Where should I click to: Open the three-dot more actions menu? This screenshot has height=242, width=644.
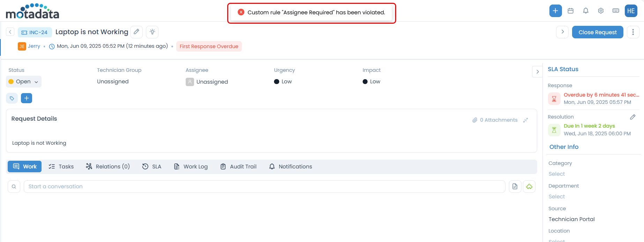[x=633, y=32]
